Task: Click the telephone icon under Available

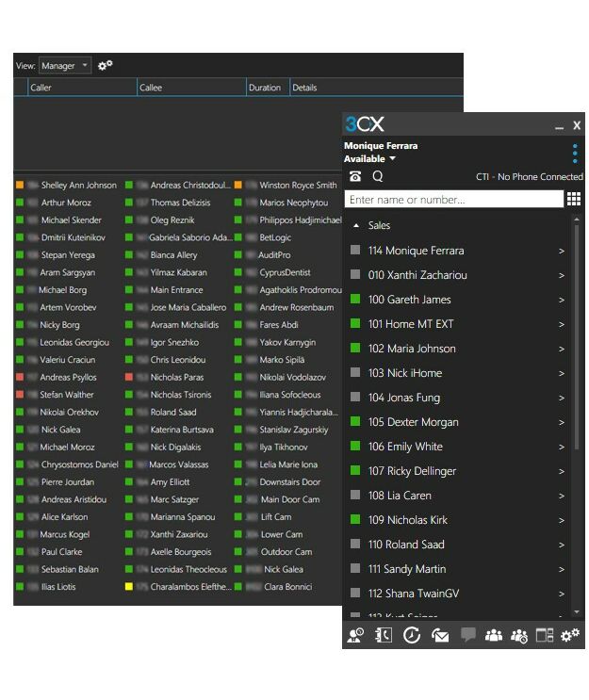Action: click(x=355, y=176)
